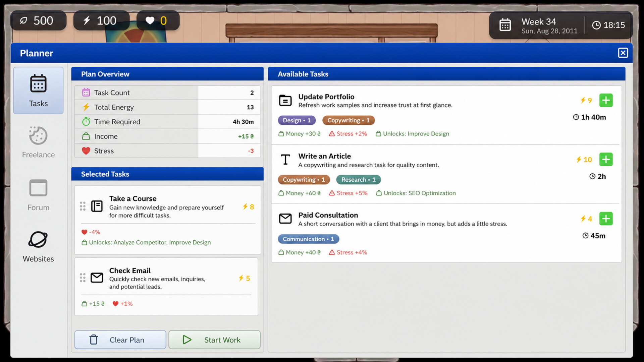Add the Update Portfolio task
This screenshot has width=644, height=362.
[x=606, y=100]
